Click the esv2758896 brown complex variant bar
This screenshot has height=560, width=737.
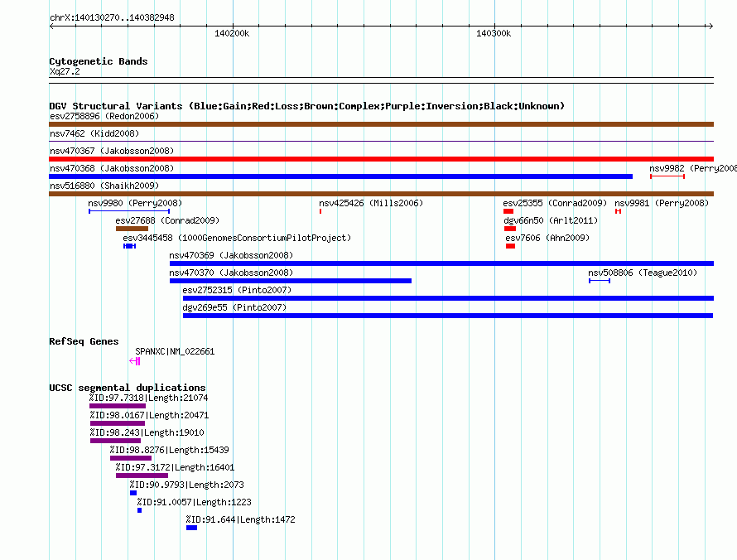(x=381, y=124)
